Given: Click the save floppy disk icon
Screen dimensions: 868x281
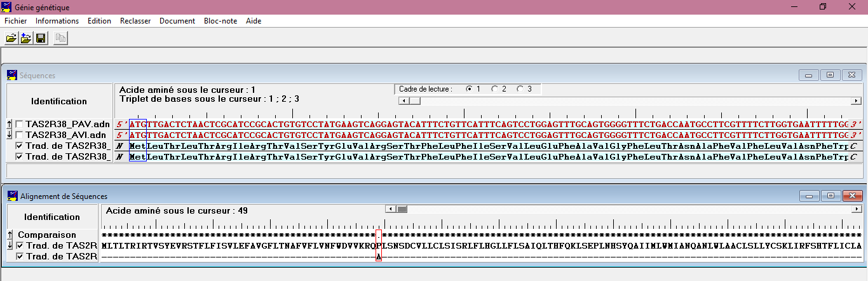Looking at the screenshot, I should (40, 39).
